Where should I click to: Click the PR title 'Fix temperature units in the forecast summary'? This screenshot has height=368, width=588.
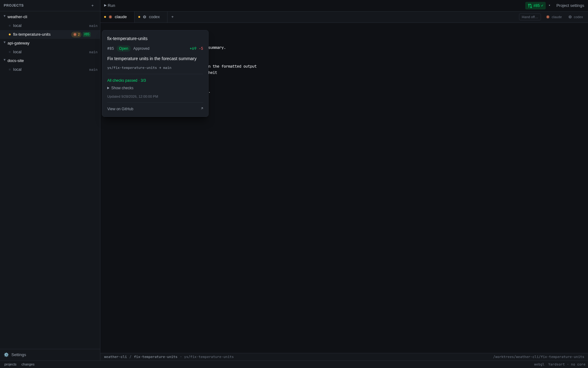152,59
